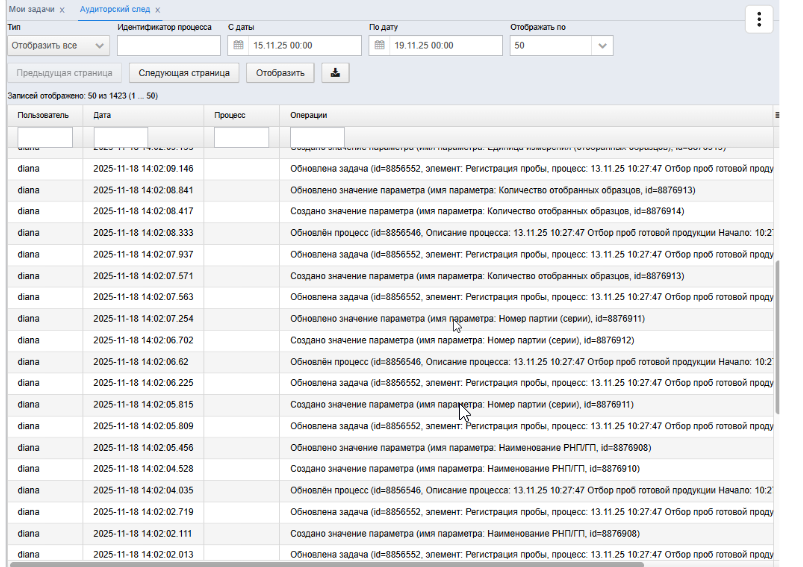
Task: Open calendar picker for По дату
Action: coord(379,45)
